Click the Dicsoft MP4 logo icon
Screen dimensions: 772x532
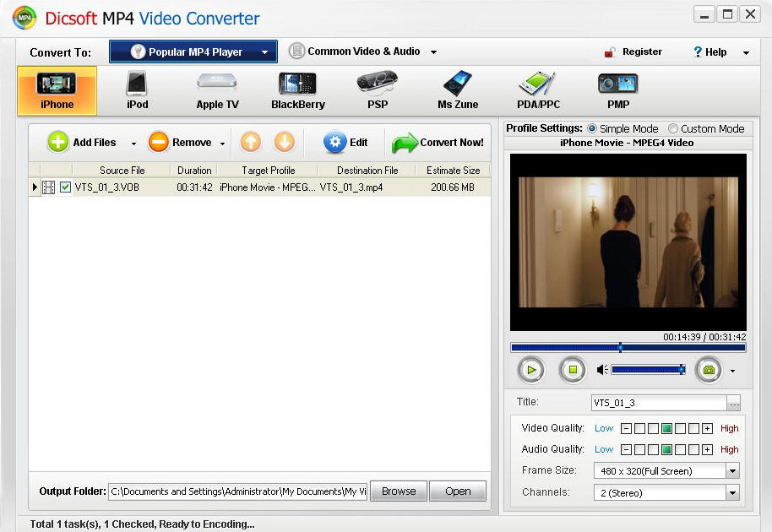pyautogui.click(x=24, y=18)
